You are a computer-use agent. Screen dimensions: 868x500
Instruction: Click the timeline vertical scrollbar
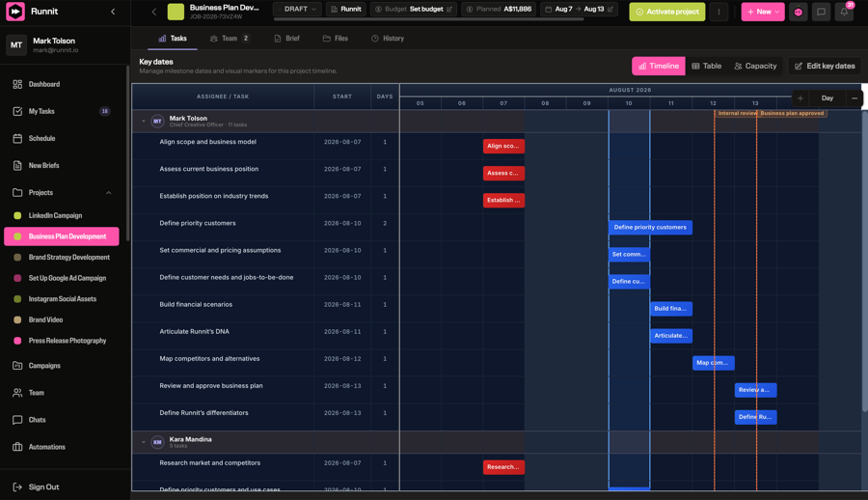coord(864,261)
